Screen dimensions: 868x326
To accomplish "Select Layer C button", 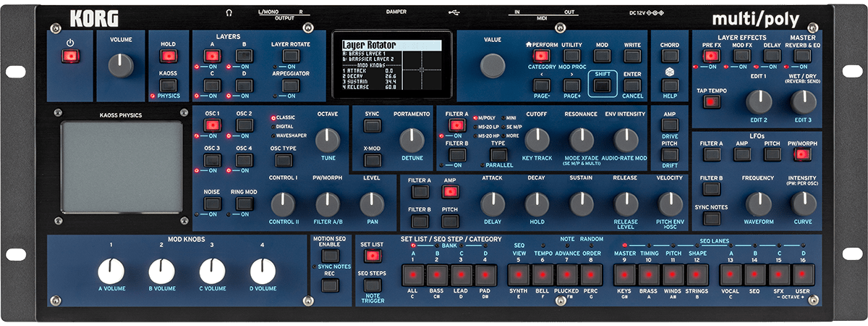I will point(211,85).
